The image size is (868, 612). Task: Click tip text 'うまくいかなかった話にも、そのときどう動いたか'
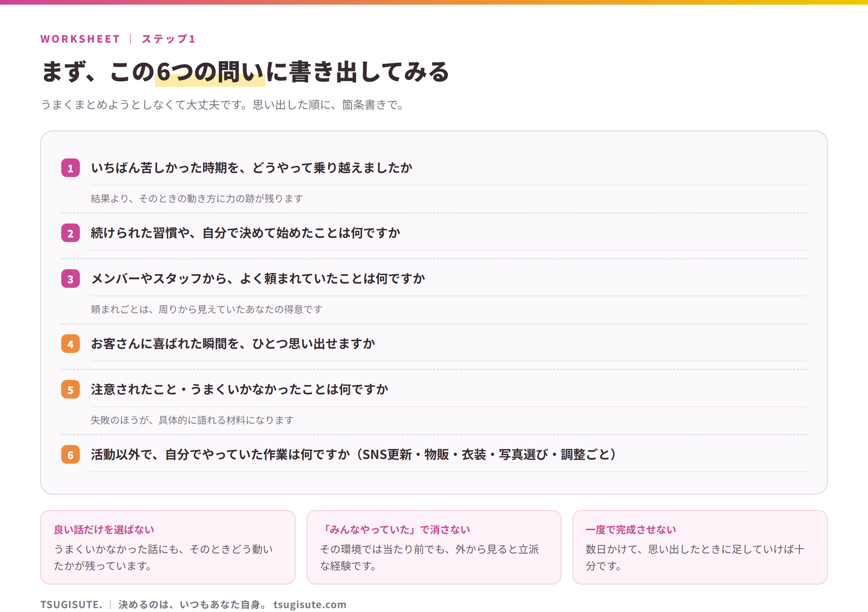coord(163,557)
